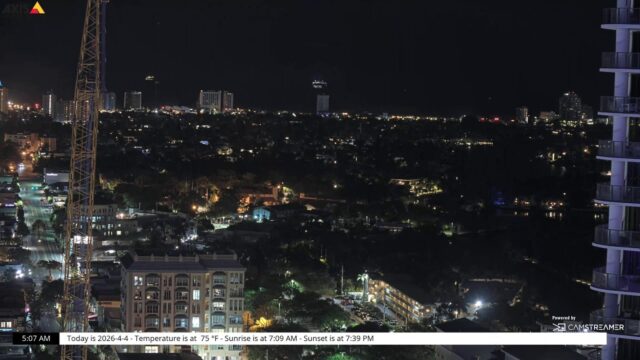This screenshot has width=640, height=360.
Task: Click the 'Today is 2026-4-4' date text
Action: 98,338
